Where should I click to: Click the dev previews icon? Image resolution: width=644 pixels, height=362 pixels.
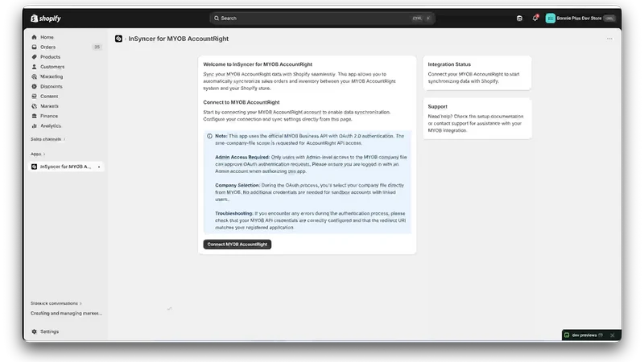(567, 335)
